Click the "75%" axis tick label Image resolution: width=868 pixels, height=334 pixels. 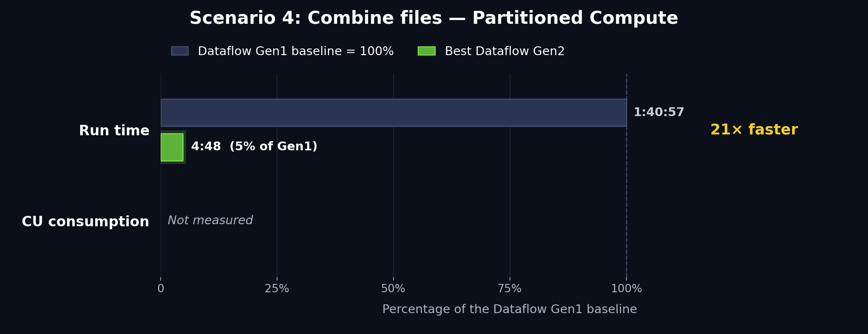[510, 288]
